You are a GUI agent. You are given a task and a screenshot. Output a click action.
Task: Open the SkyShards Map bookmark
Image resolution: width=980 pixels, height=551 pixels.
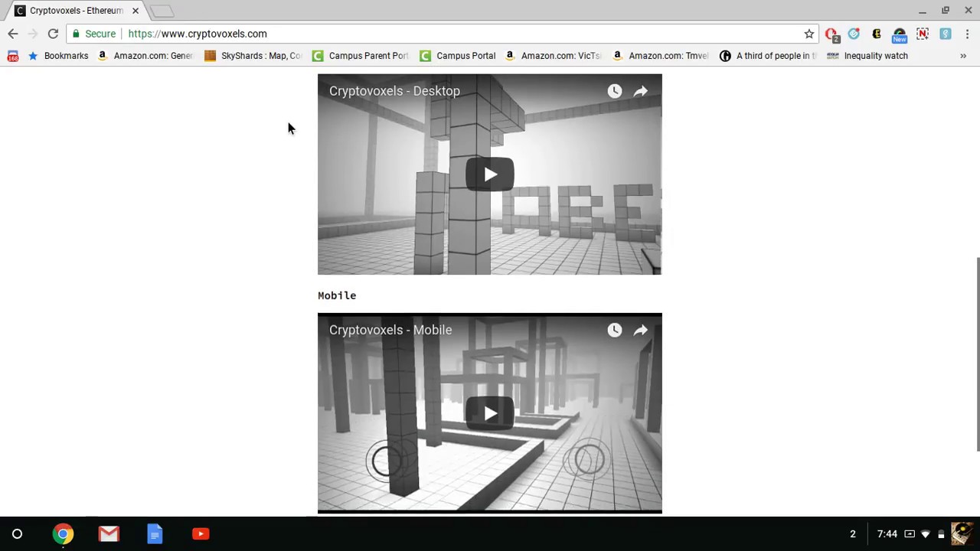tap(253, 56)
